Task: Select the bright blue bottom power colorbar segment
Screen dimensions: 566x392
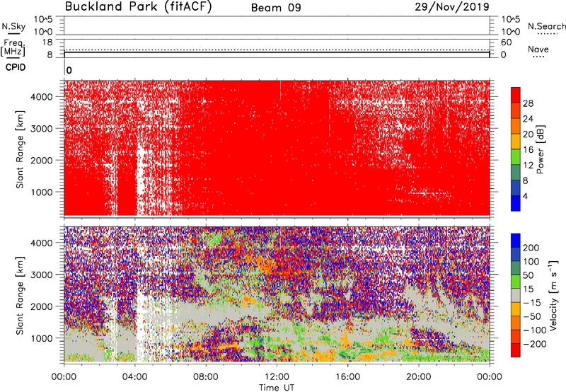Action: [516, 203]
